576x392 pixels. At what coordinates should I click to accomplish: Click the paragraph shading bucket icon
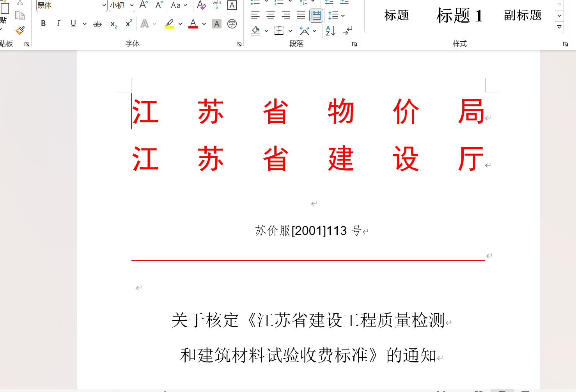click(x=255, y=30)
